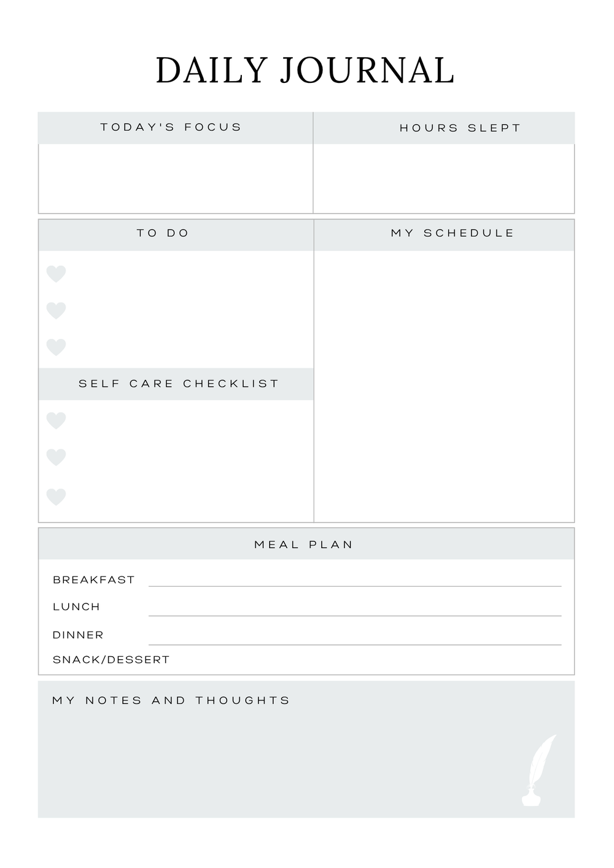Tick the first Self Care Checklist heart

click(x=56, y=420)
